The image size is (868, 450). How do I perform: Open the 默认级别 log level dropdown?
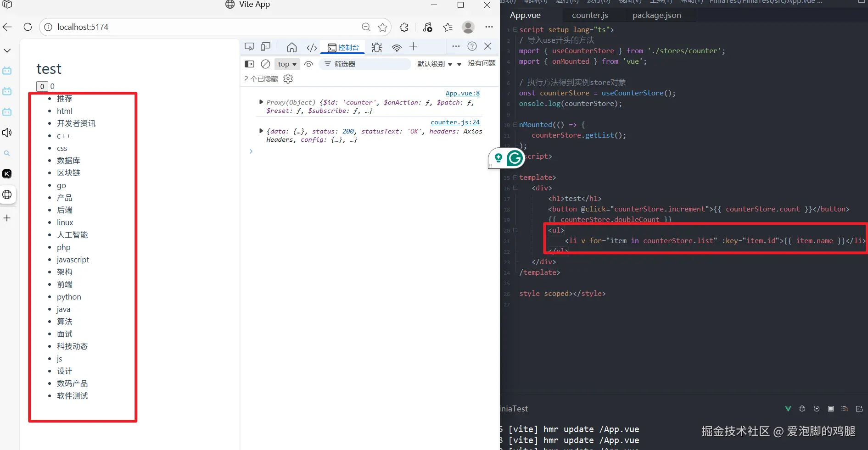[x=435, y=64]
